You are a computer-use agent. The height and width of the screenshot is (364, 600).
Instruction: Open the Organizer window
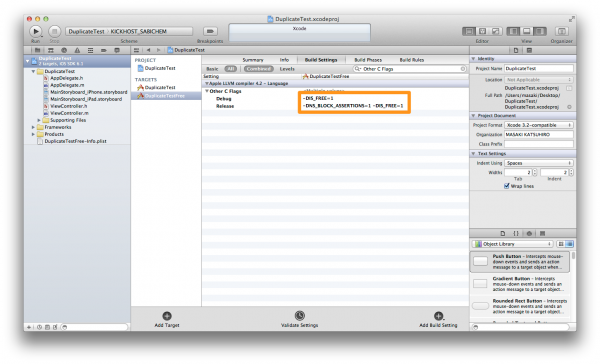click(561, 31)
